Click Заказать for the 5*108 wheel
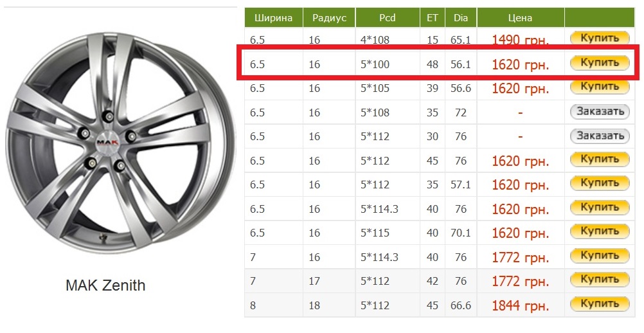The height and width of the screenshot is (333, 644). tap(599, 112)
